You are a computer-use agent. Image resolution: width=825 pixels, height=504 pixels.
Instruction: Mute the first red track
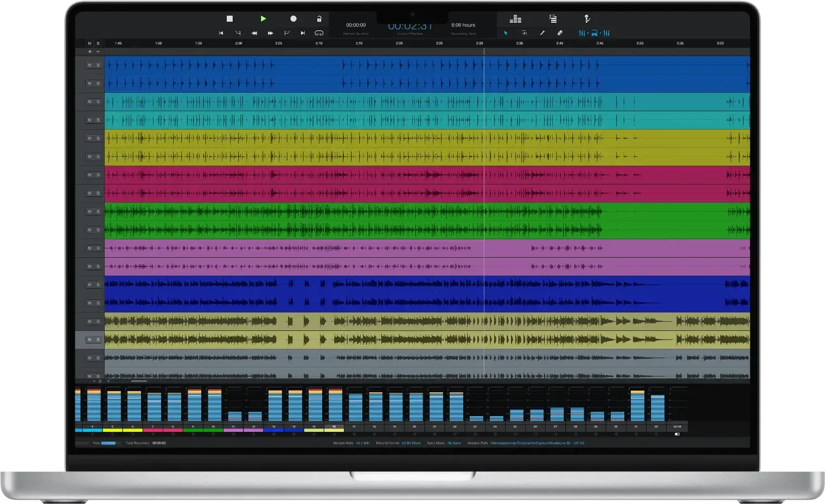[x=89, y=175]
